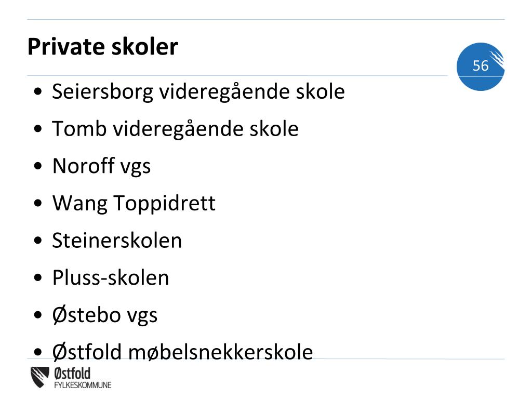Image resolution: width=532 pixels, height=399 pixels.
Task: Select the "Wang Toppidrett" text
Action: 134,203
